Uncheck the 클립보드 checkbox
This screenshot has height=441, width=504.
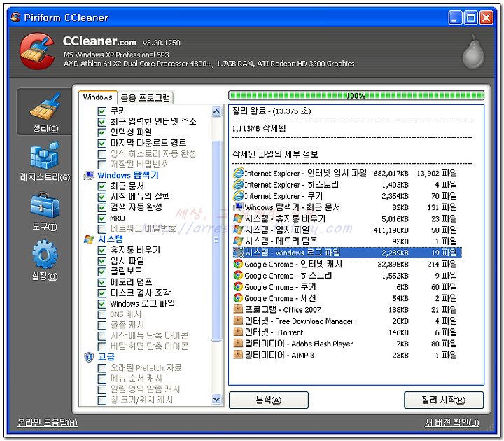(102, 272)
